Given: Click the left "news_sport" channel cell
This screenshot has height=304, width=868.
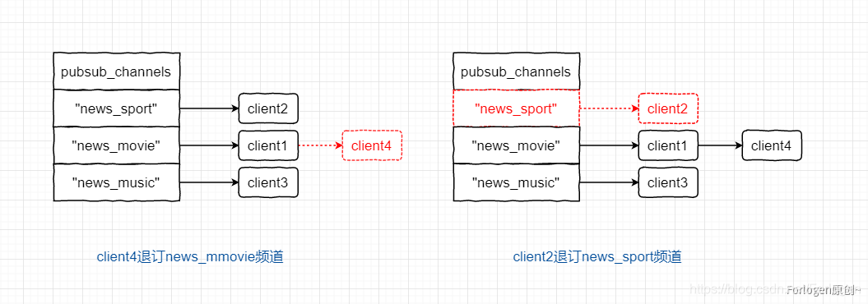Looking at the screenshot, I should pyautogui.click(x=116, y=108).
